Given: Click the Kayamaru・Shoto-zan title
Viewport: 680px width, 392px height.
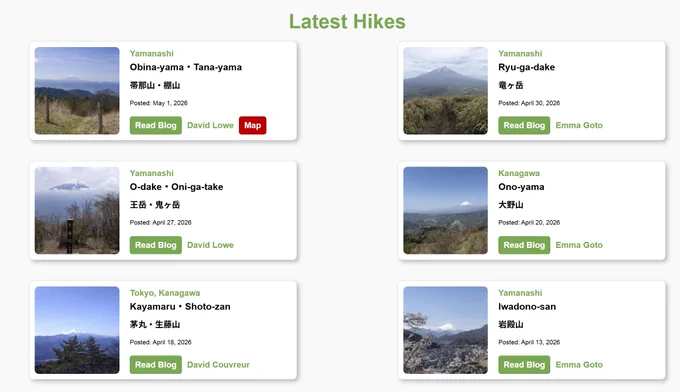Looking at the screenshot, I should click(x=180, y=307).
